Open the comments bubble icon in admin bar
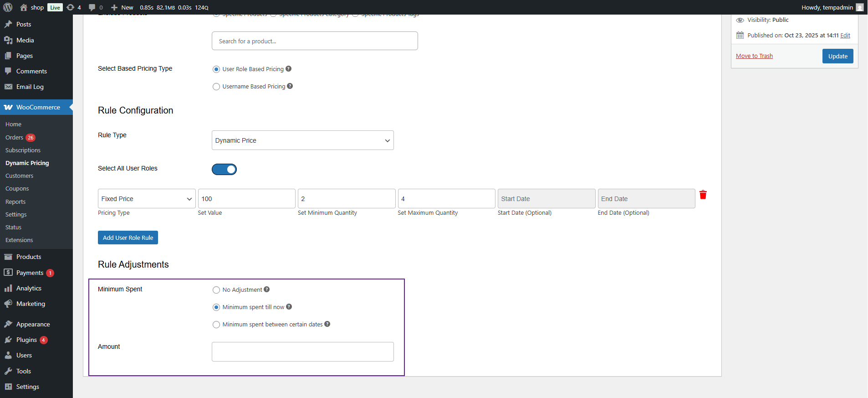Viewport: 868px width, 398px height. click(95, 7)
